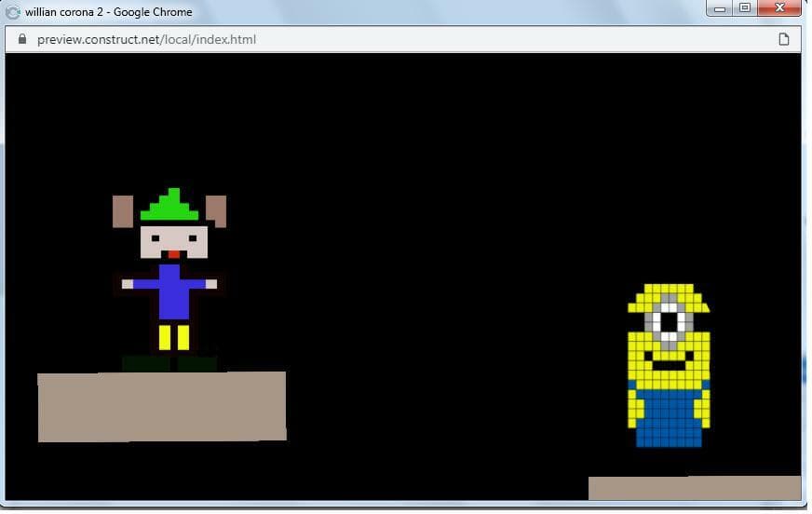Close the willian corona 2 window
Screen dimensions: 812x514
click(x=779, y=8)
